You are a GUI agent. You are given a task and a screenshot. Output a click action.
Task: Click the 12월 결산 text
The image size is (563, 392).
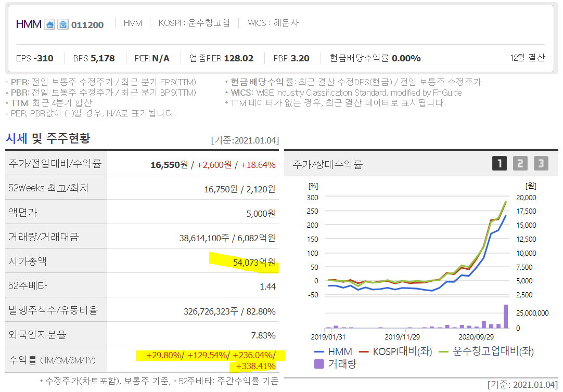point(528,58)
